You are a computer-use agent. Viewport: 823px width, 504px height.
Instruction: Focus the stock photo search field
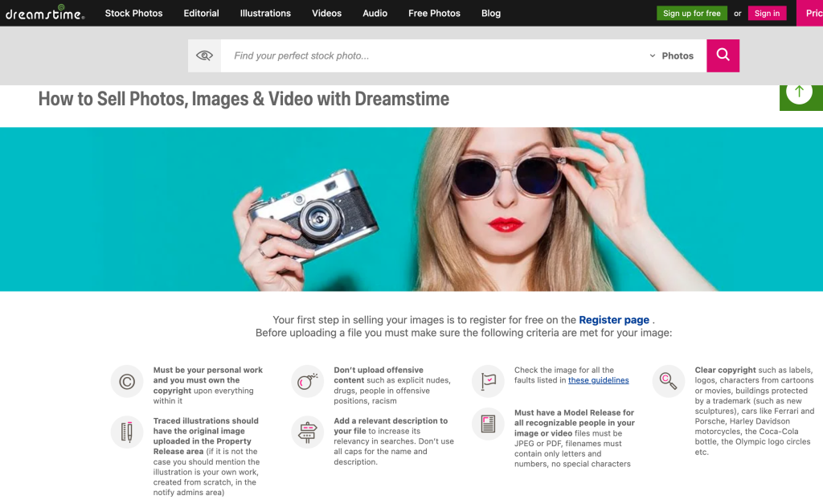point(434,55)
